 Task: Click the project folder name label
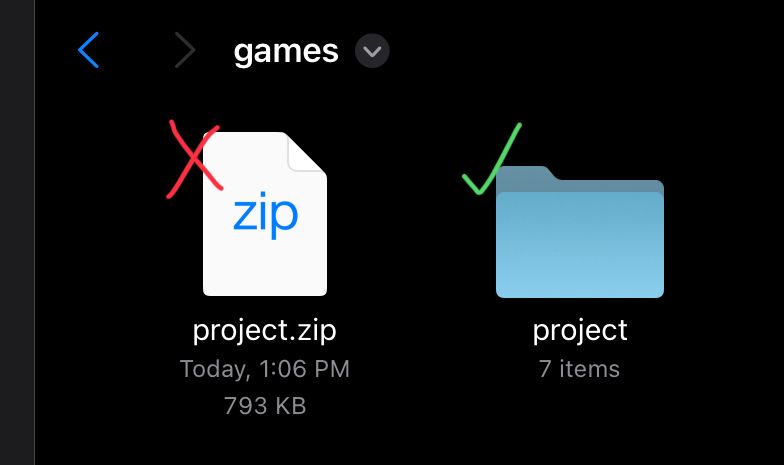(x=580, y=329)
